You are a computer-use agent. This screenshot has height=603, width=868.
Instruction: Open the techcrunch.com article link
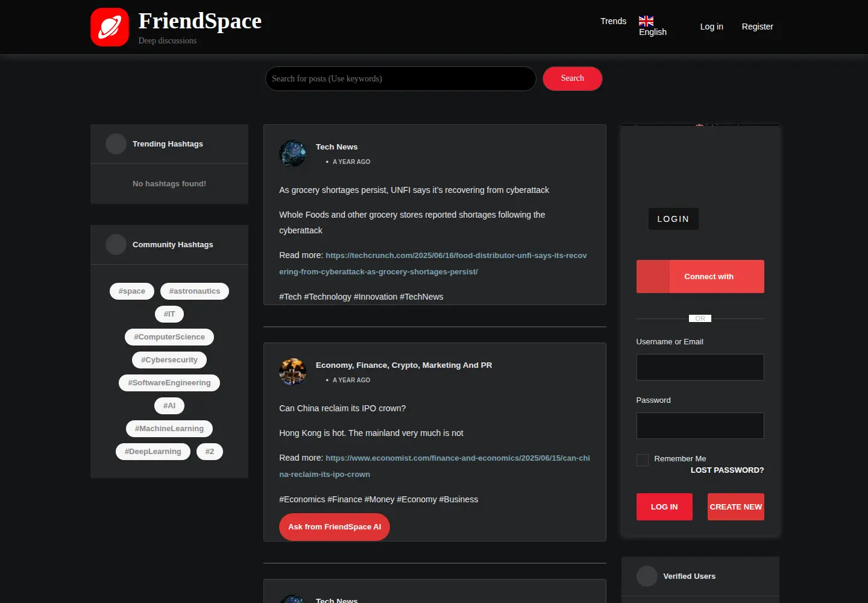click(x=433, y=264)
